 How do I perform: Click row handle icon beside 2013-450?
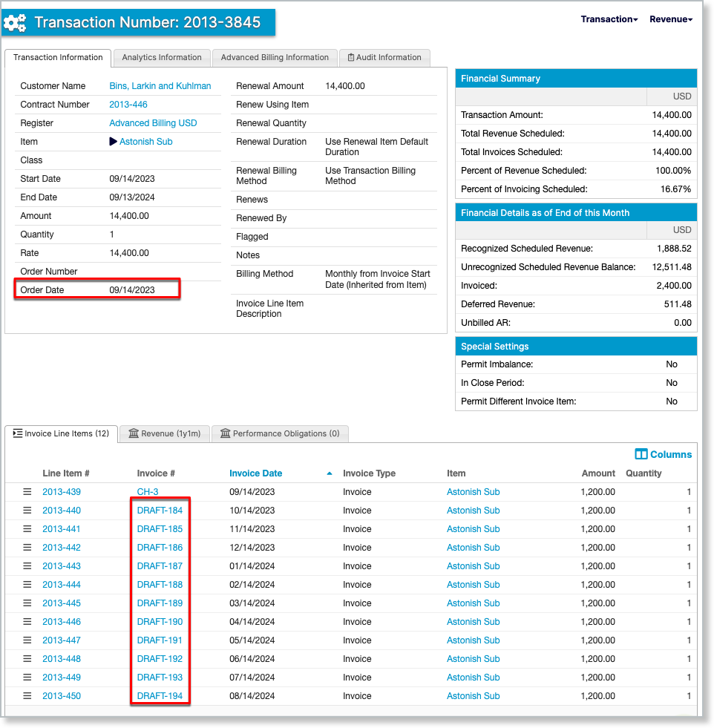tap(27, 696)
